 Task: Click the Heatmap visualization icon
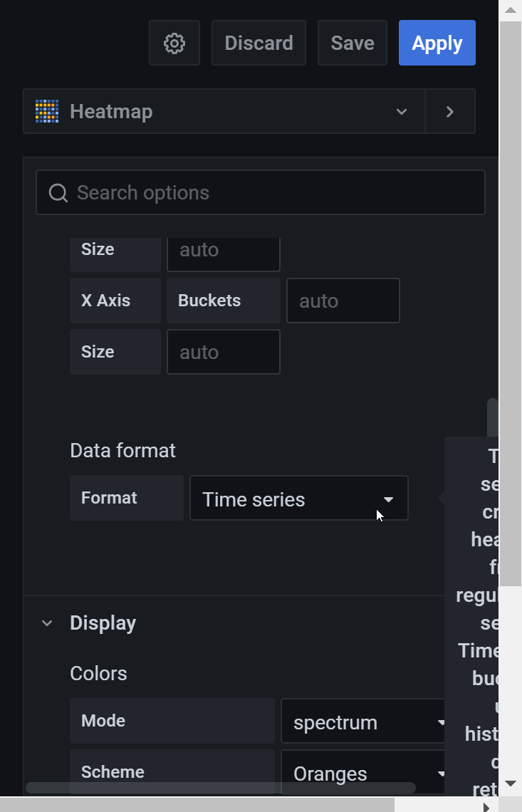tap(46, 111)
